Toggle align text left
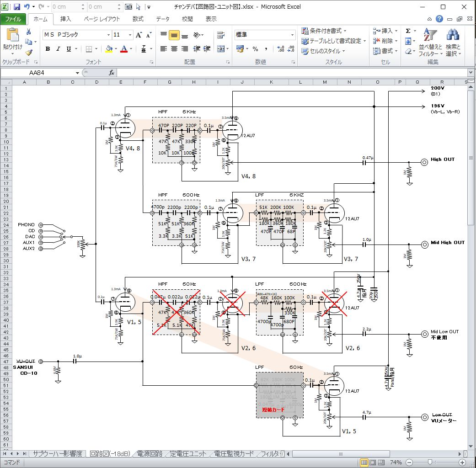476x468 pixels. 163,48
